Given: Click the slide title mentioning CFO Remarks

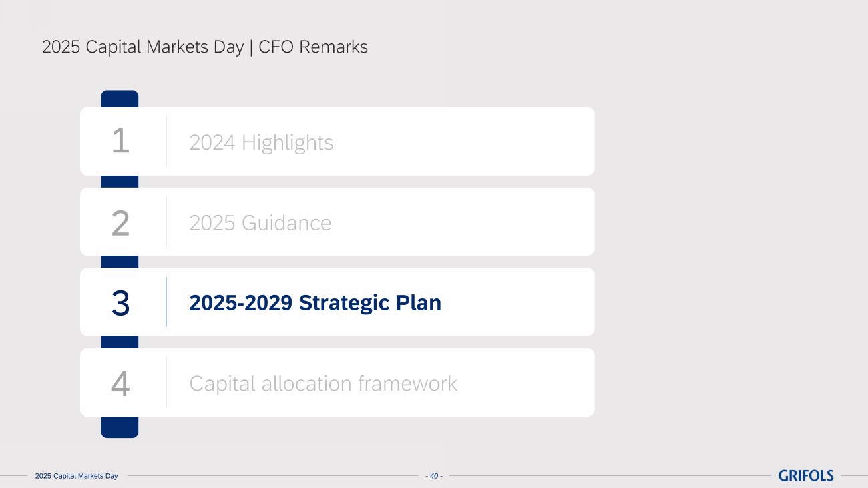Looking at the screenshot, I should tap(204, 47).
